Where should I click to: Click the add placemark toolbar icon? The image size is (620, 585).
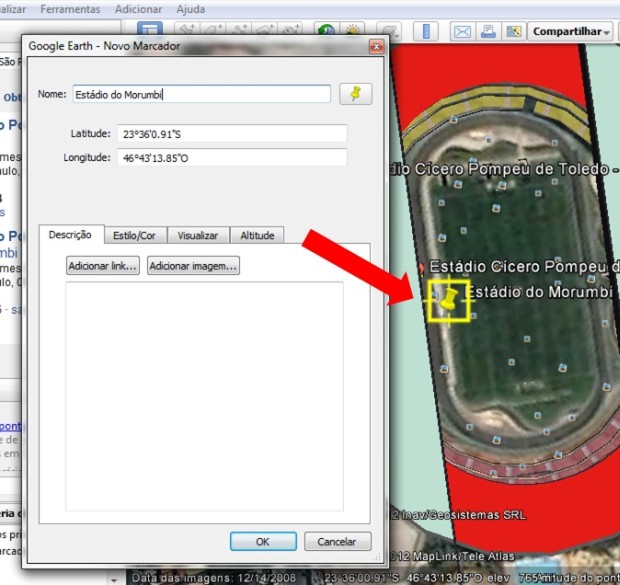point(187,29)
